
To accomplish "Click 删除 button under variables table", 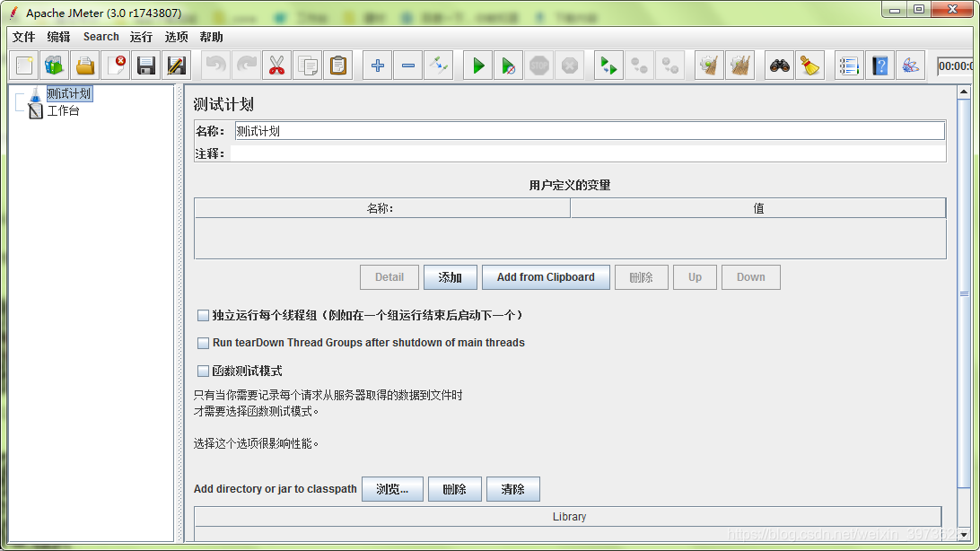I will [x=642, y=277].
